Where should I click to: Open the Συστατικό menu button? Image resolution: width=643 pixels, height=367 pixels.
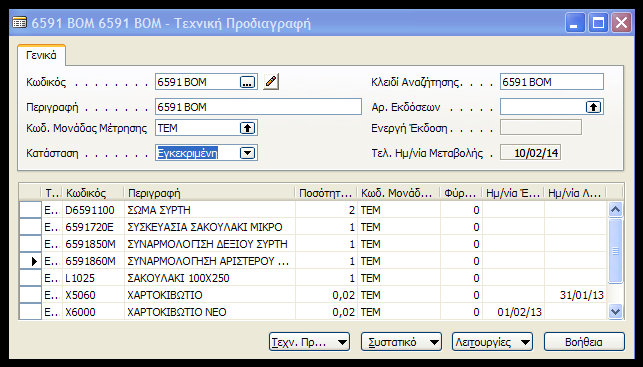401,342
